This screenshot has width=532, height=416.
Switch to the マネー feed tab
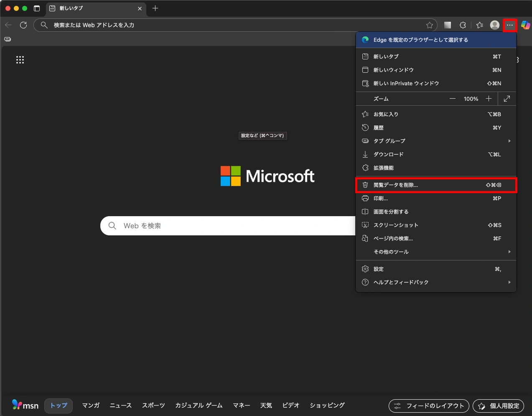click(x=241, y=405)
